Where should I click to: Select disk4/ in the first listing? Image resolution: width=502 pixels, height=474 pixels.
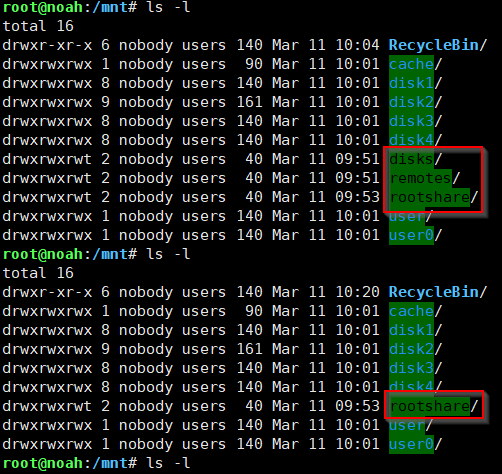click(x=415, y=140)
